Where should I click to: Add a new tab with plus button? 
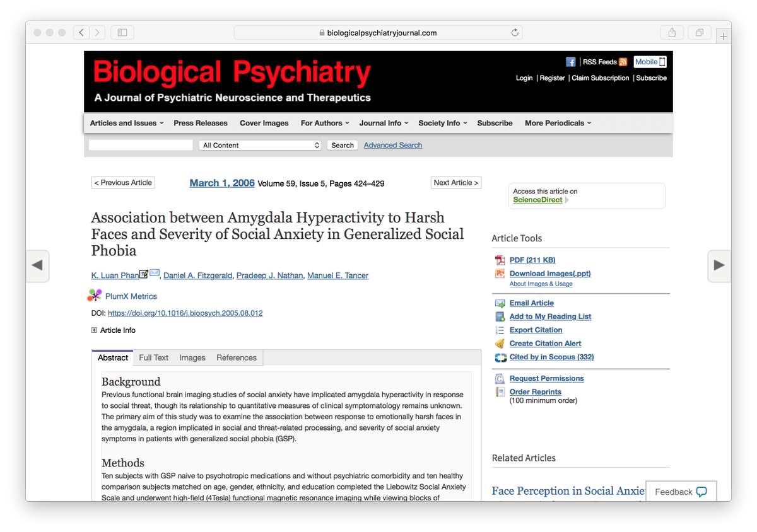click(724, 37)
